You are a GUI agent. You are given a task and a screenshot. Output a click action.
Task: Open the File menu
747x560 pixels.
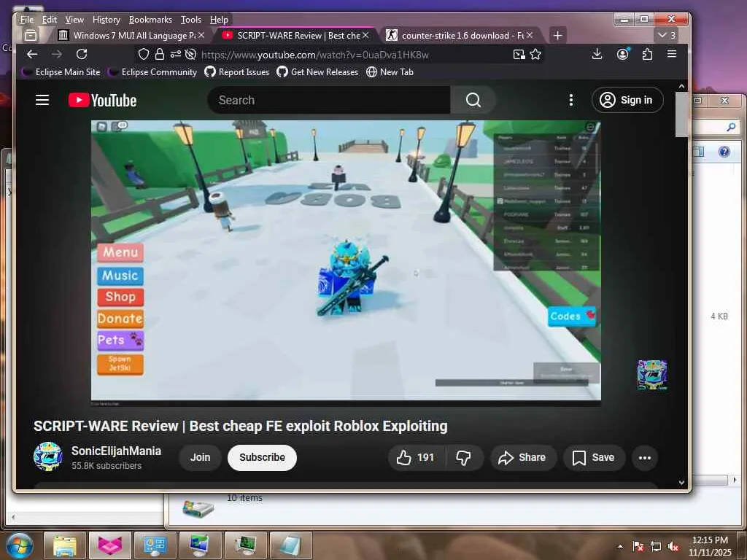[x=27, y=20]
